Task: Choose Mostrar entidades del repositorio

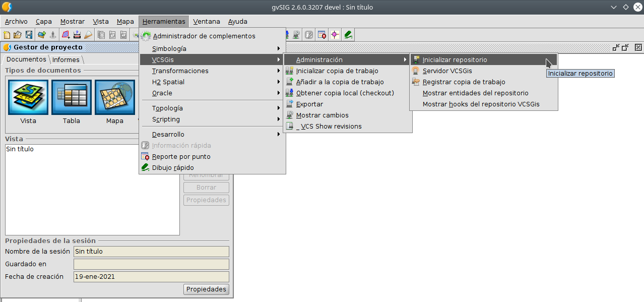Action: 483,93
